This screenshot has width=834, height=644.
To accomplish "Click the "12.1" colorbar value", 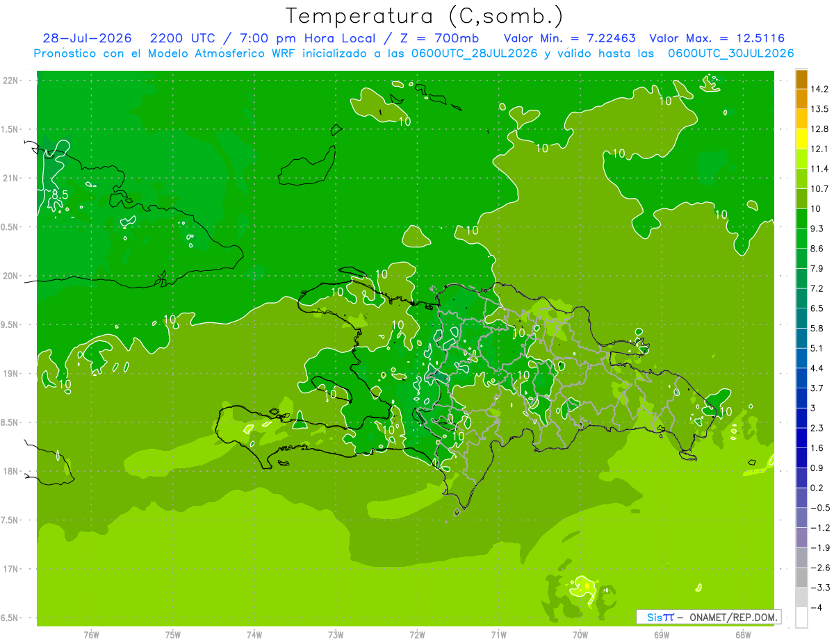I will tap(819, 149).
